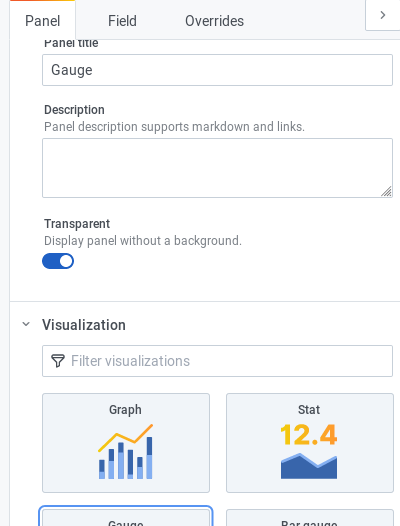Select the Gauge visualization card
400x526 pixels.
click(x=126, y=517)
